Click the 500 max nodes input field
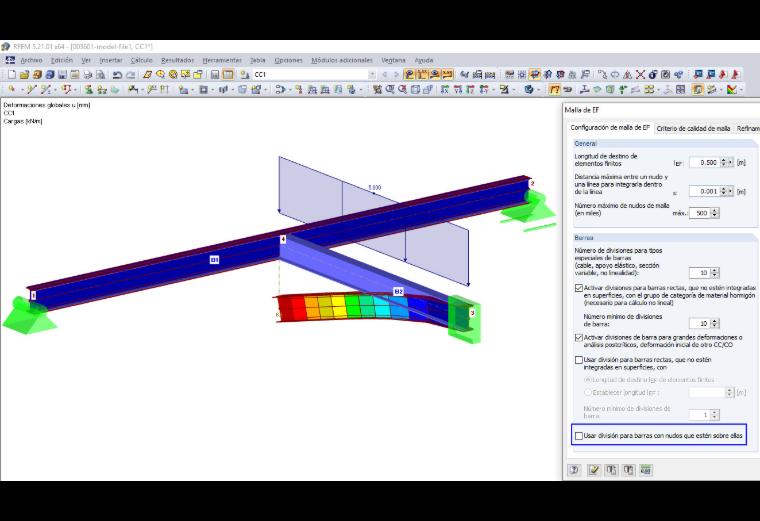 pyautogui.click(x=700, y=213)
